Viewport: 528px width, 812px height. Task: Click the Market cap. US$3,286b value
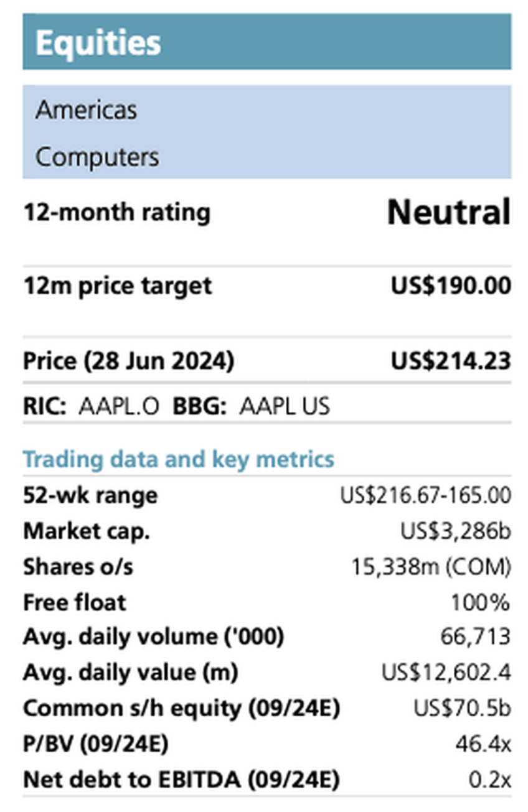coord(456,532)
